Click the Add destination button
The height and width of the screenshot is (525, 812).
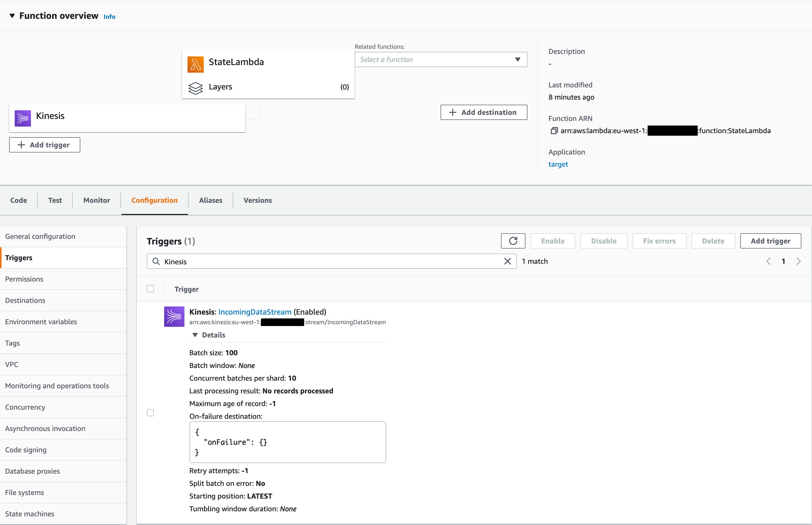tap(483, 112)
